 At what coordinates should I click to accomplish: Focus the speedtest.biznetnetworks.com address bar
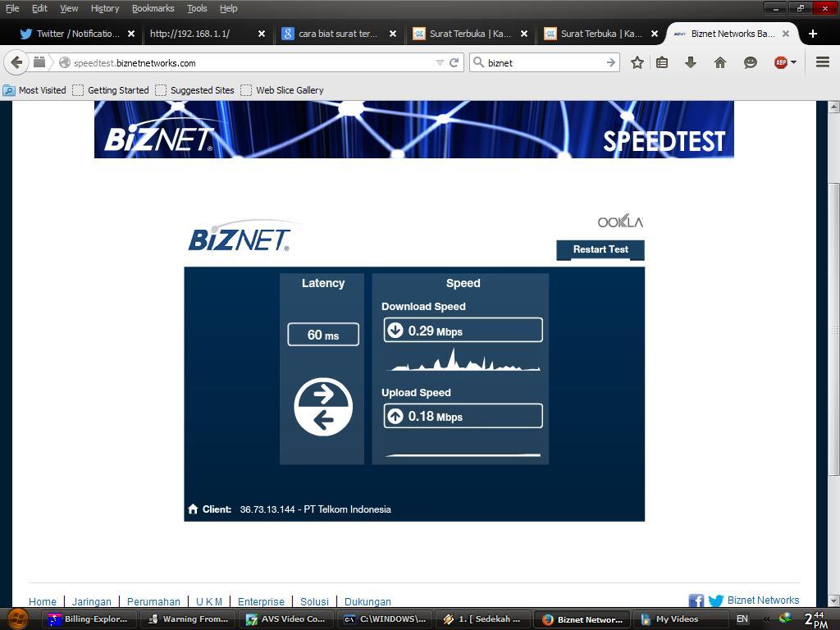click(x=252, y=62)
